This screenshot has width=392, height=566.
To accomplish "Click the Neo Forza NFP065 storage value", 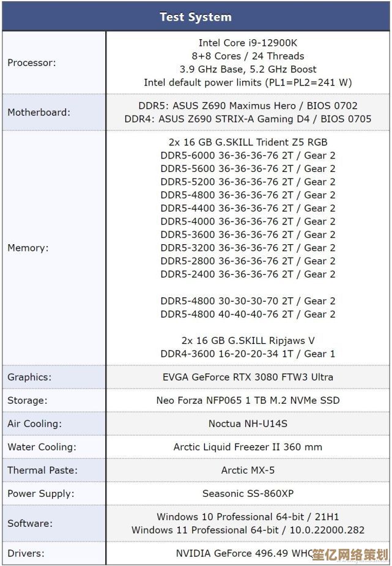I will coord(248,400).
